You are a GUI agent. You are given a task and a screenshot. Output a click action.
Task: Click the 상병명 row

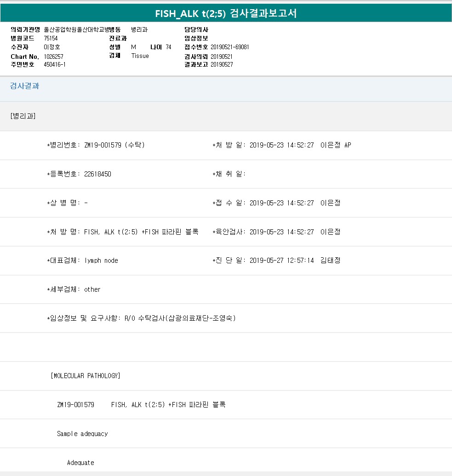point(68,203)
